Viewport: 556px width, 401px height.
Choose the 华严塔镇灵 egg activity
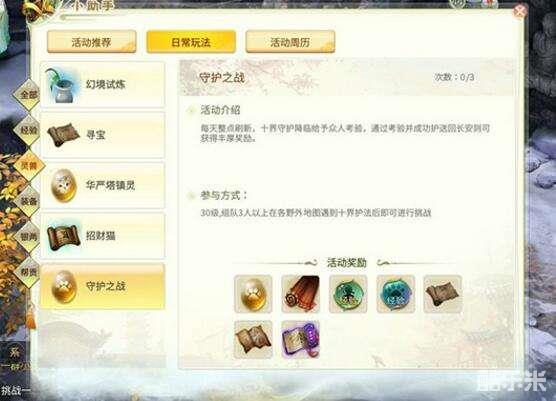[102, 185]
